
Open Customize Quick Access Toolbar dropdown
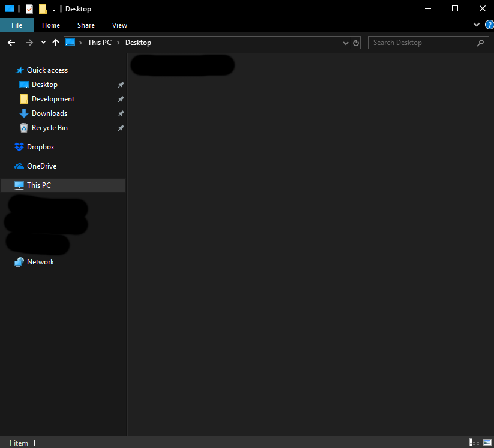(x=53, y=10)
